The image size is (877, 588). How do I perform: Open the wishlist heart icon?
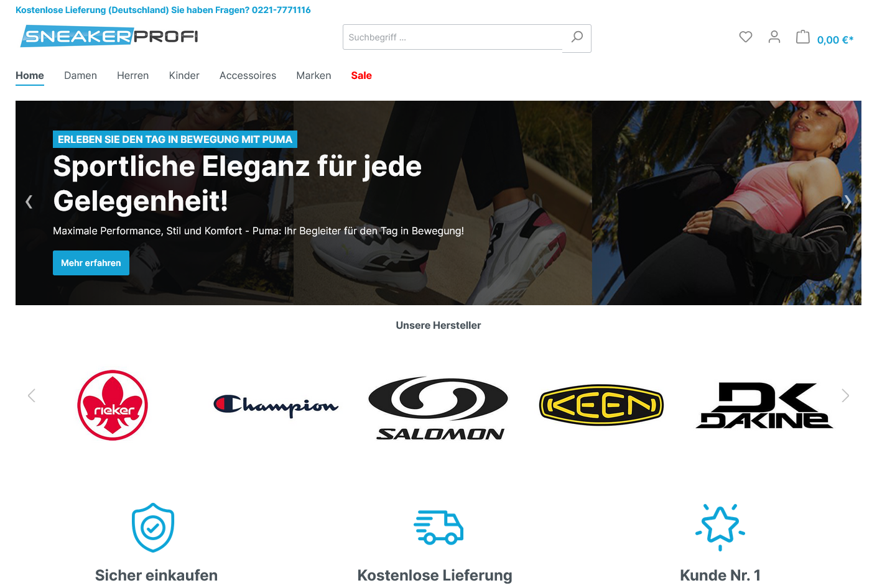745,37
